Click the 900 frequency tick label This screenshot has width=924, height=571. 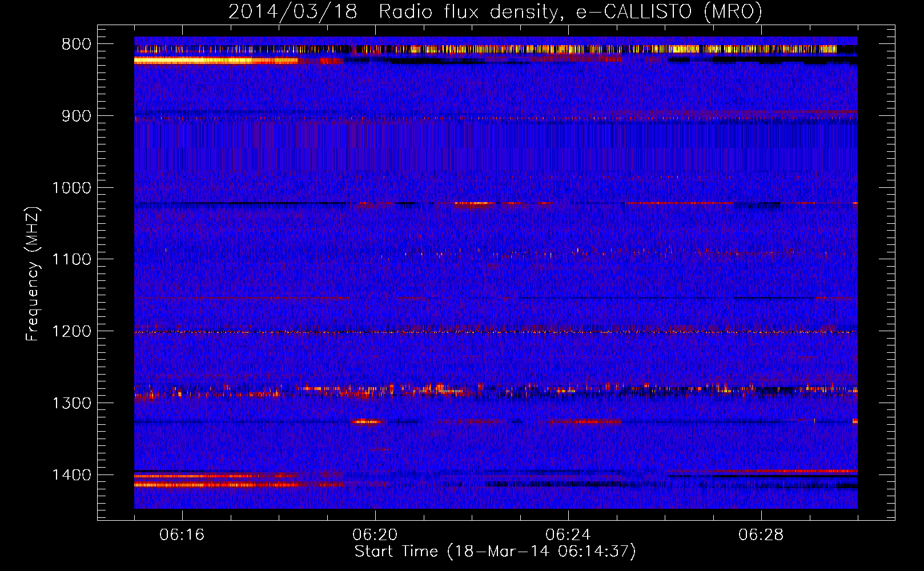click(77, 116)
